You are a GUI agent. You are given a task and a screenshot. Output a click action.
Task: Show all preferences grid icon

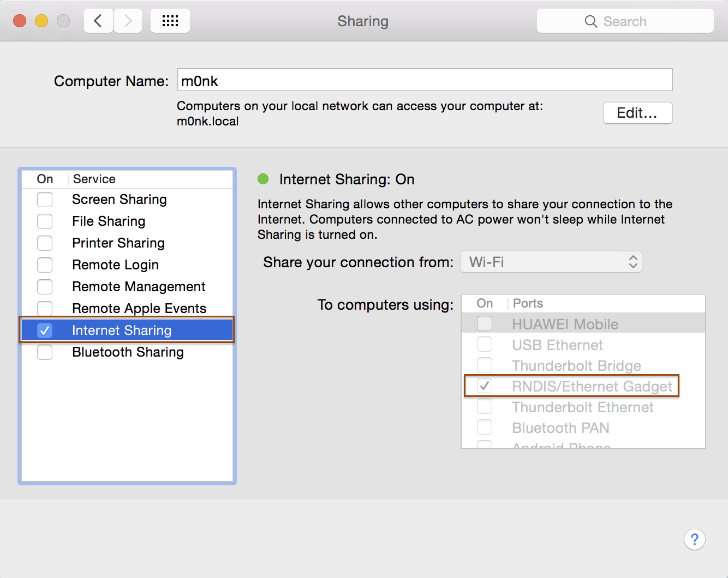(x=170, y=21)
